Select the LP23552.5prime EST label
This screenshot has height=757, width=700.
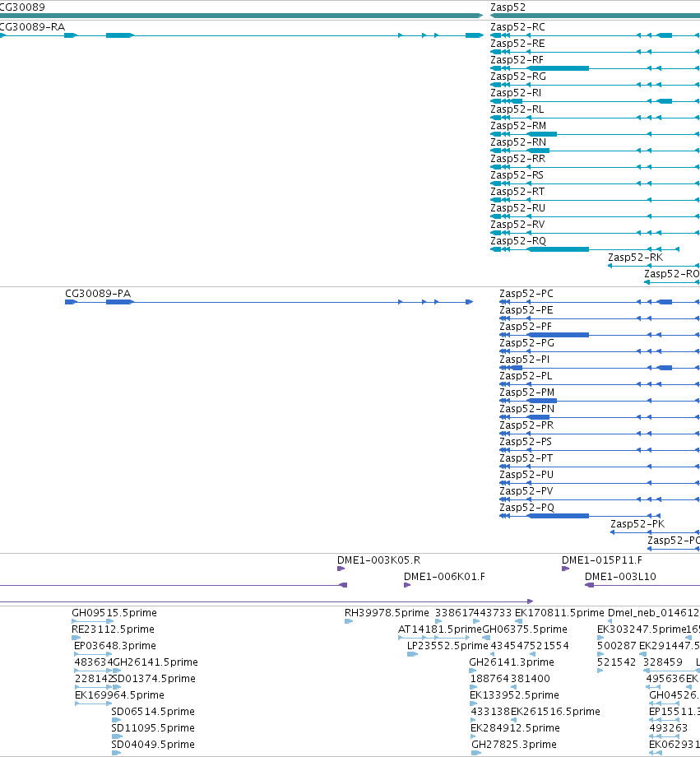click(x=447, y=645)
